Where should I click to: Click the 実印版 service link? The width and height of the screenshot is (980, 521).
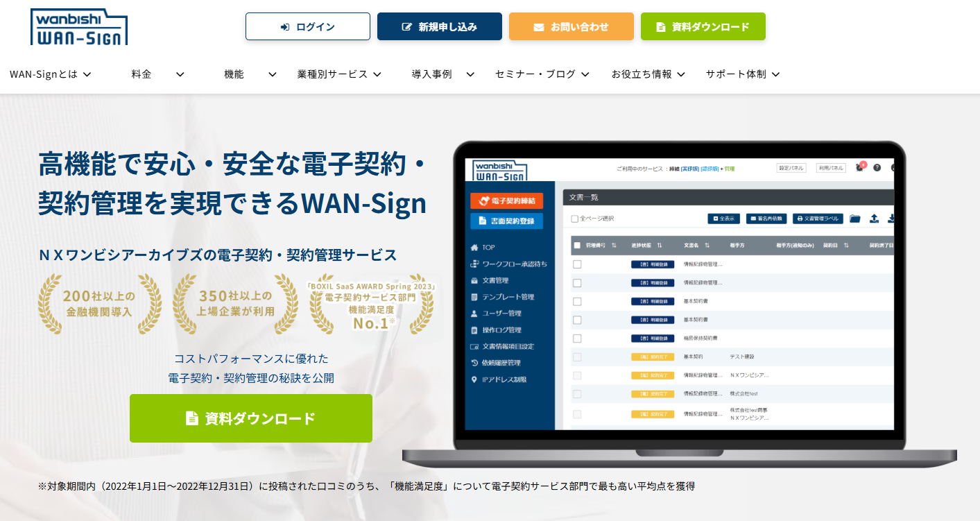689,169
